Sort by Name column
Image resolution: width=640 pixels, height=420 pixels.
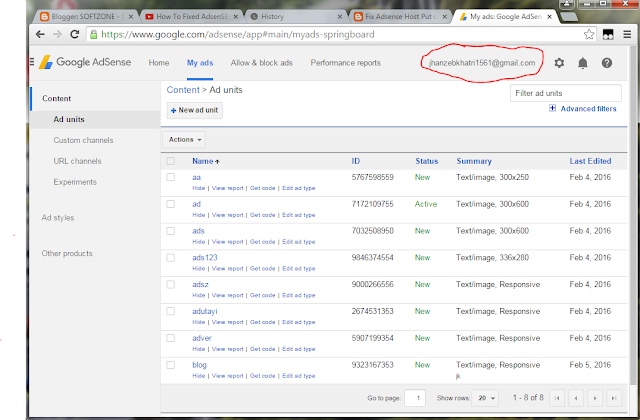pos(206,161)
